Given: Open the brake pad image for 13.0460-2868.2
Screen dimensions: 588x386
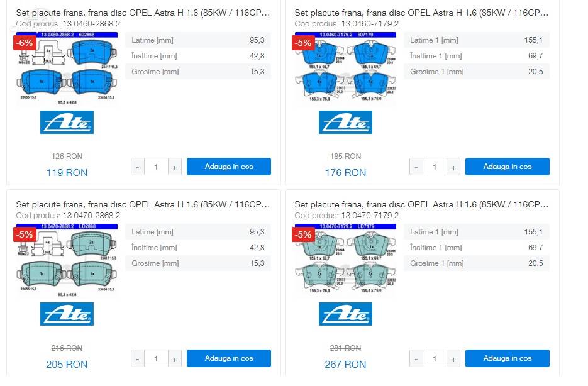Looking at the screenshot, I should pos(67,69).
